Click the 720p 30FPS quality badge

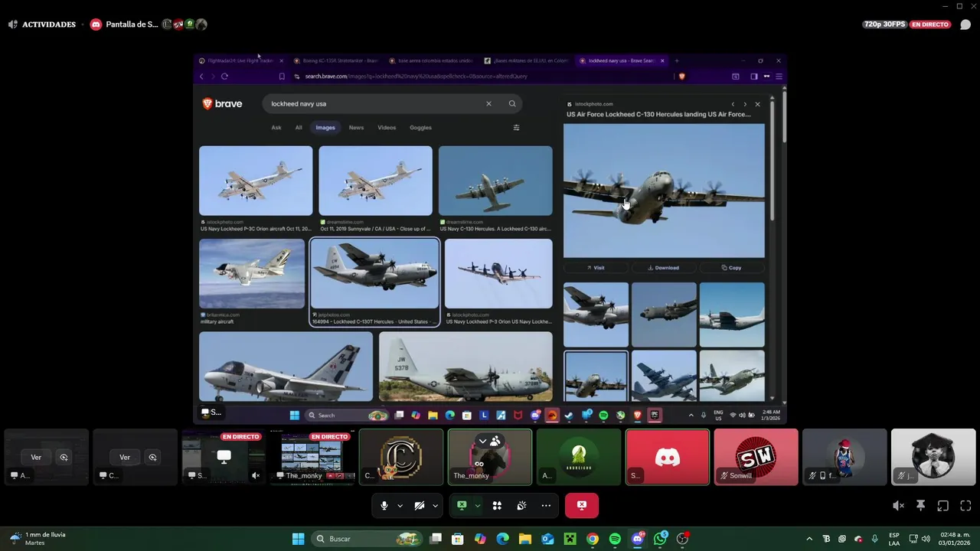(885, 24)
